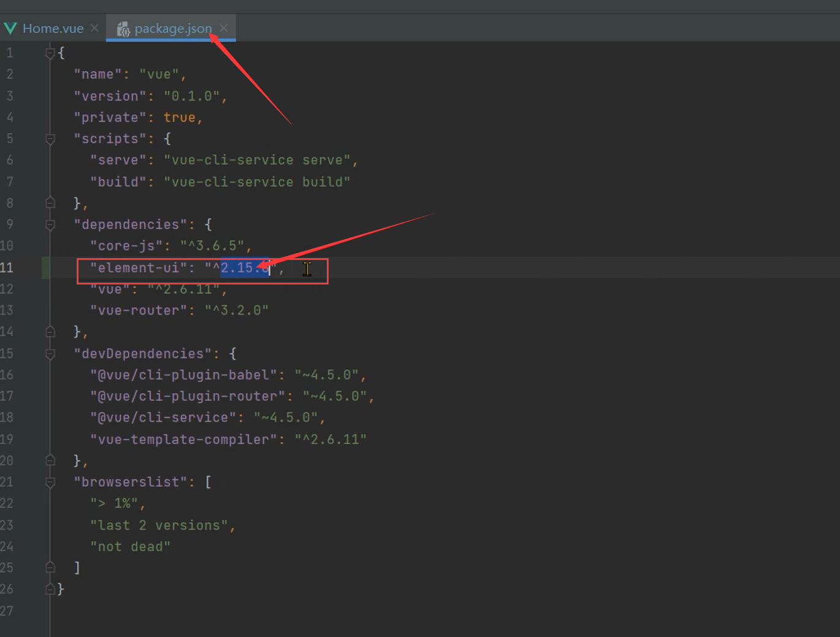
Task: Click the "^3.6.5" core-js version
Action: pos(212,246)
